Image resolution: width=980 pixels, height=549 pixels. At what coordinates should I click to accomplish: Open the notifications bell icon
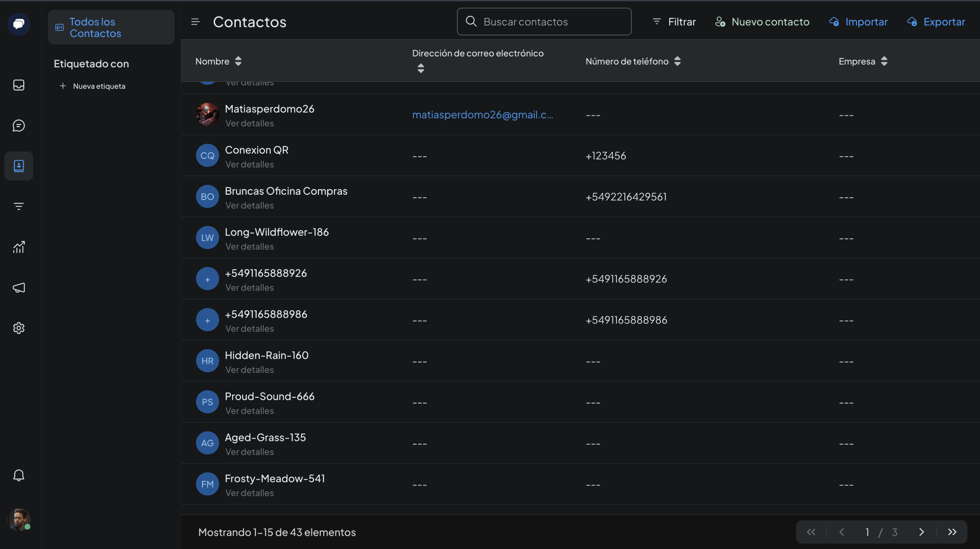(19, 475)
